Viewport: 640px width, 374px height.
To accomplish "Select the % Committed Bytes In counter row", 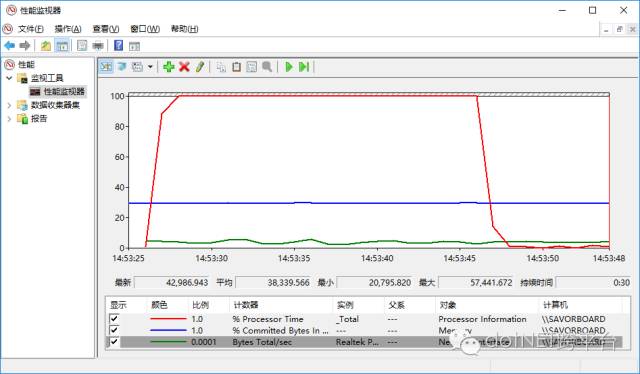I will point(364,330).
